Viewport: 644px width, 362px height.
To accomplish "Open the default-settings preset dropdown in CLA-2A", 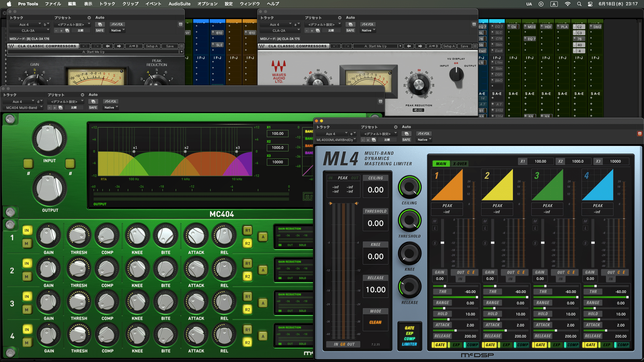I will coord(323,24).
